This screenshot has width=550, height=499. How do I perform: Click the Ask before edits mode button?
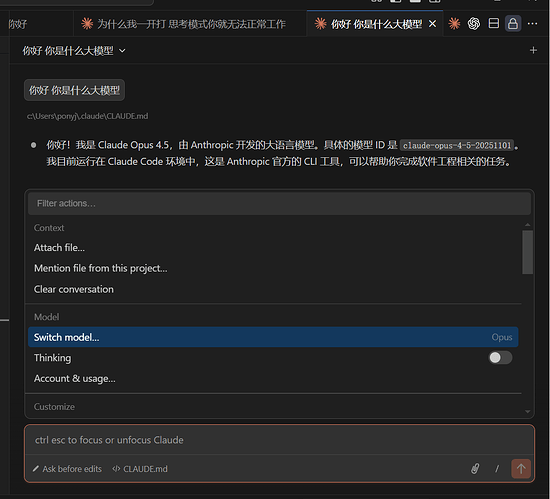click(x=67, y=469)
